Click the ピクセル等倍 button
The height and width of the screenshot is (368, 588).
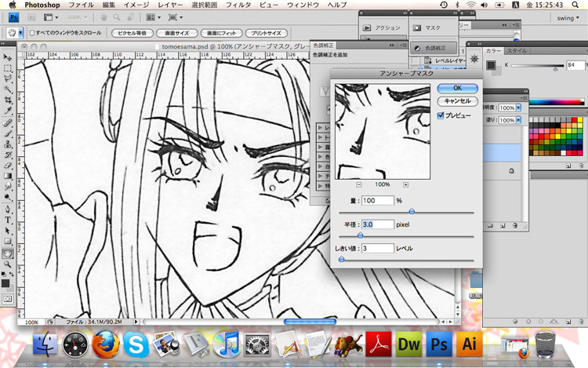132,33
